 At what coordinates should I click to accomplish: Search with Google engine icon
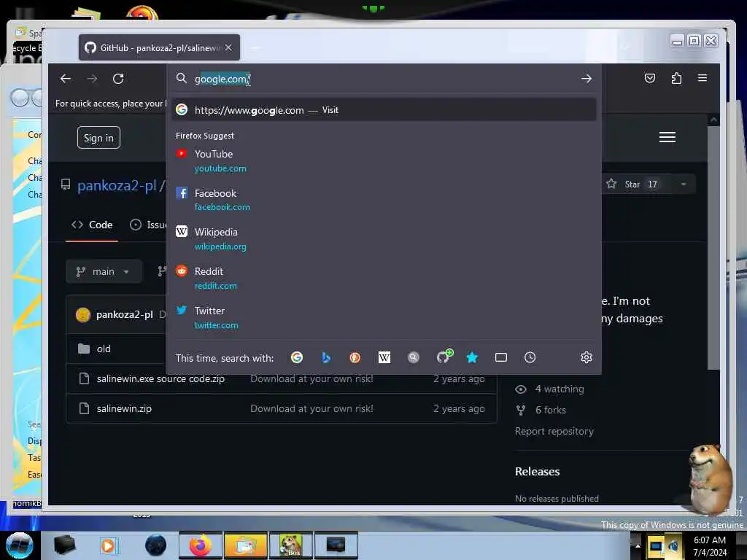pyautogui.click(x=296, y=357)
